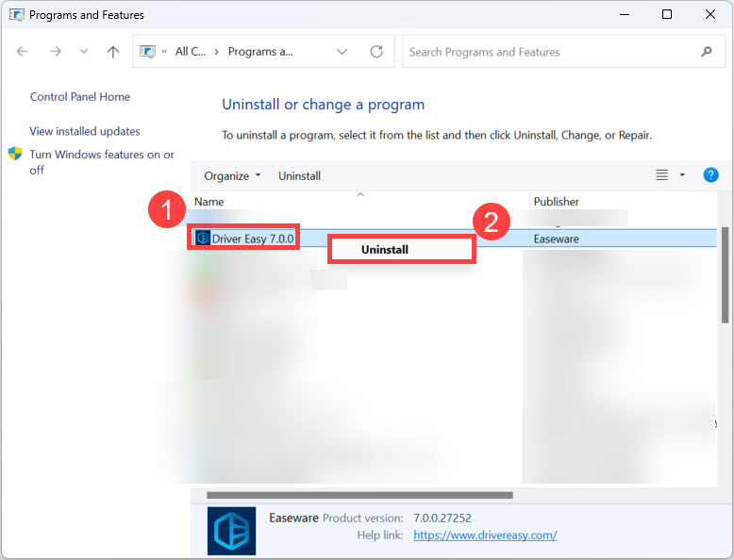This screenshot has height=560, width=734.
Task: Click the search magnifier icon
Action: tap(706, 52)
